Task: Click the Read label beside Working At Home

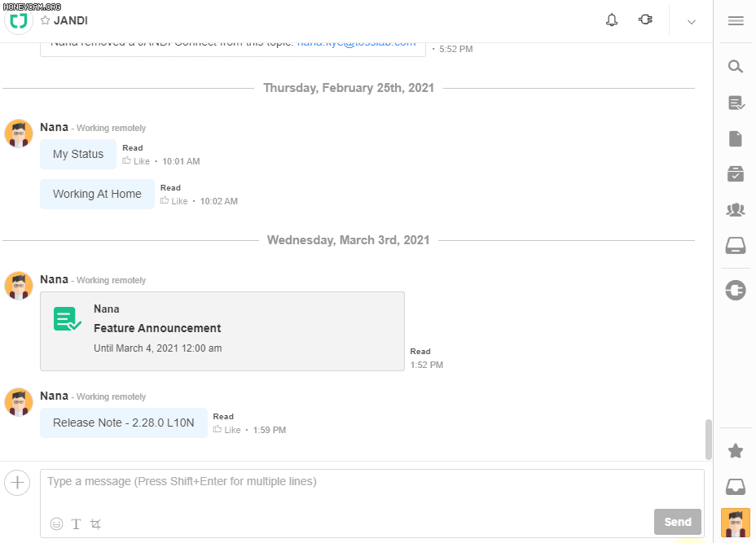Action: (x=171, y=188)
